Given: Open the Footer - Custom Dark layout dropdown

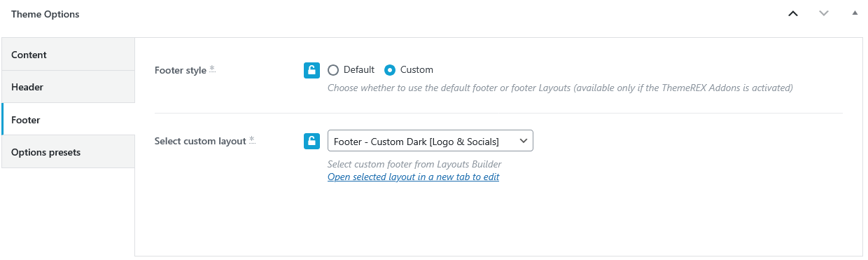Looking at the screenshot, I should [x=430, y=141].
